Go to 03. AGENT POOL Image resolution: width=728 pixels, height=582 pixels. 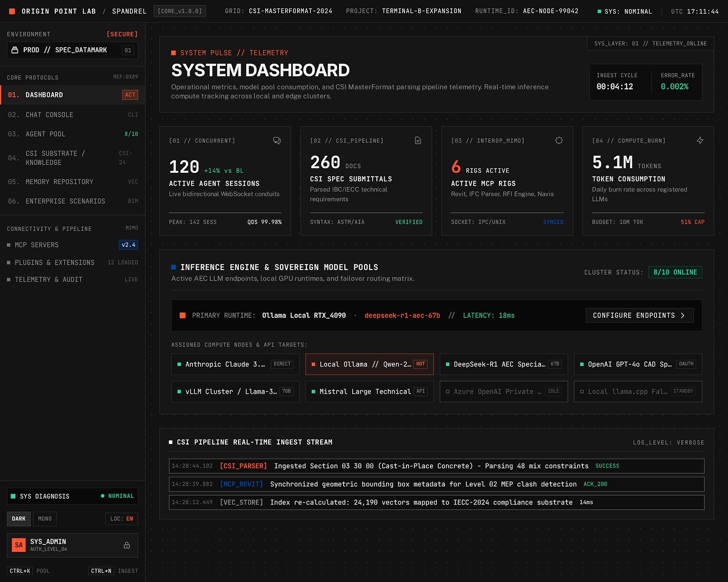(x=72, y=134)
